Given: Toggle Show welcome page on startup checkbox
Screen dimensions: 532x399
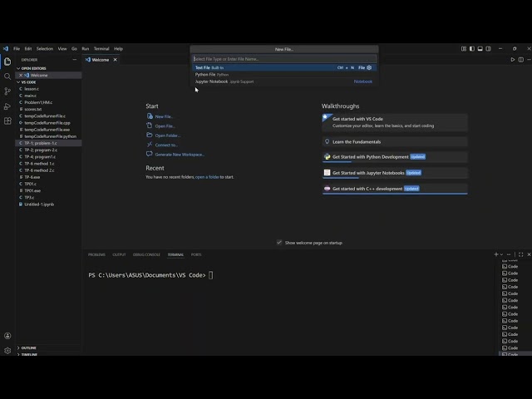Looking at the screenshot, I should 279,243.
